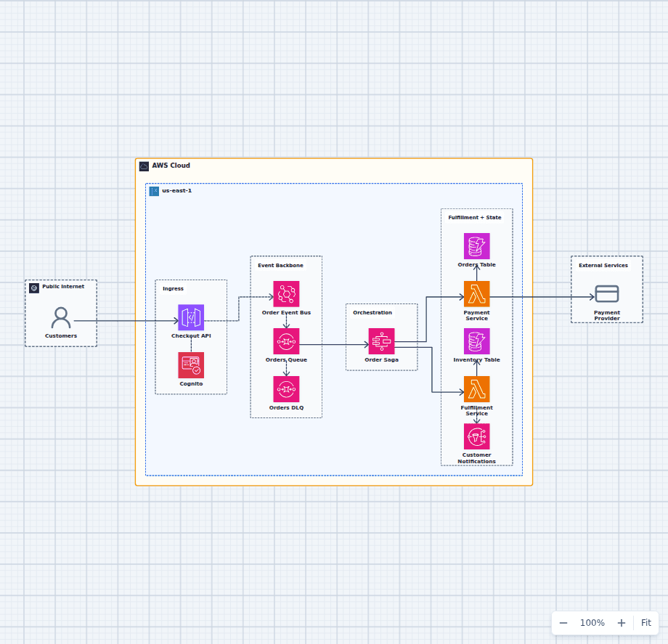
Task: Click the Public Internet group label
Action: (63, 286)
